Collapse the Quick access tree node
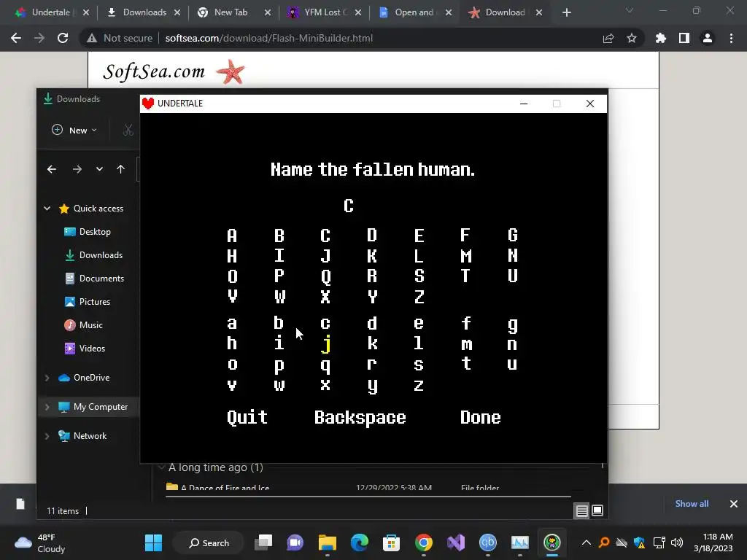This screenshot has height=560, width=747. (x=47, y=208)
